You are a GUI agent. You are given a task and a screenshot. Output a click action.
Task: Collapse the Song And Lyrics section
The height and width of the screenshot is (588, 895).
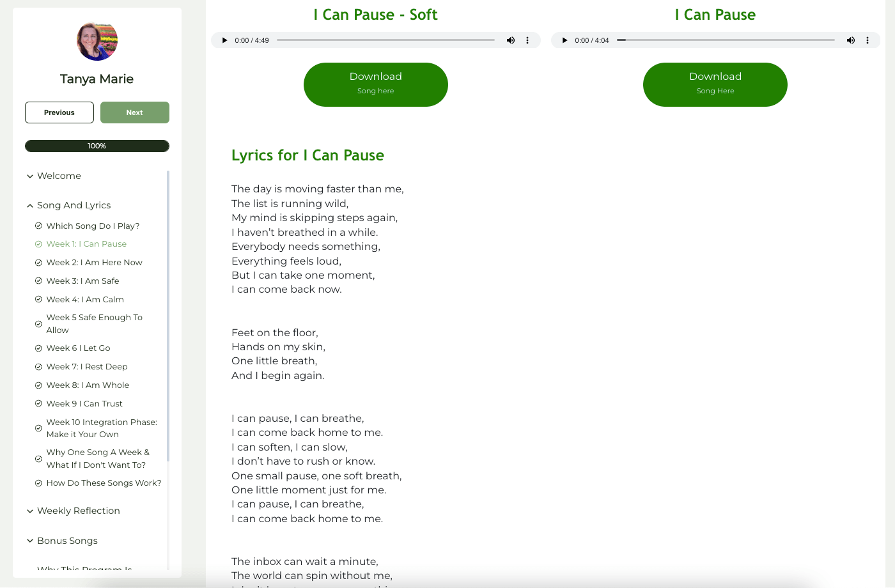[x=68, y=205]
